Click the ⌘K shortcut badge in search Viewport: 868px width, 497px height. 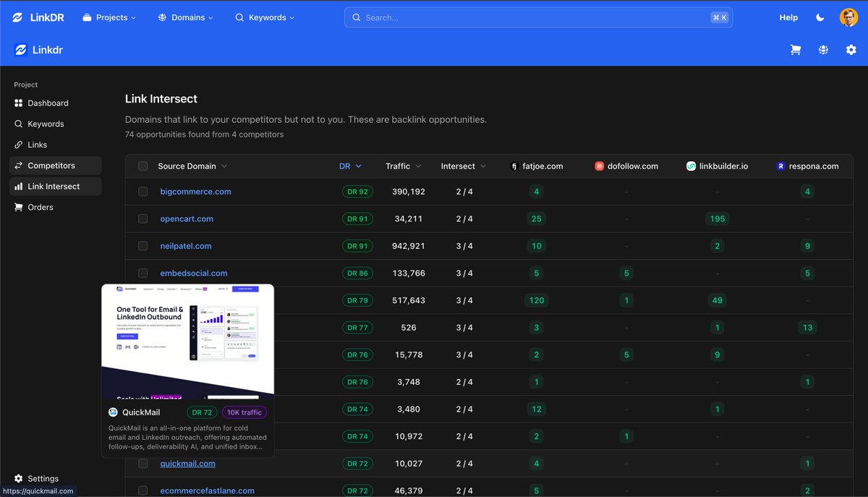[x=719, y=17]
